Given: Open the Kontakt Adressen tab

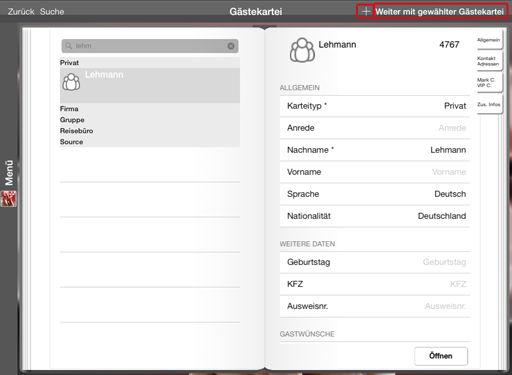Looking at the screenshot, I should coord(489,61).
